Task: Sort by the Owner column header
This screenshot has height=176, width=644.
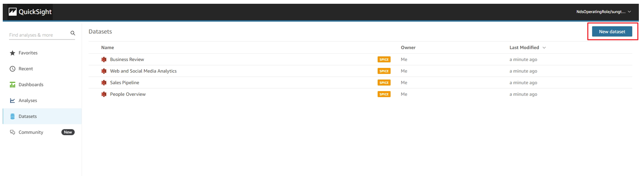Action: tap(408, 48)
